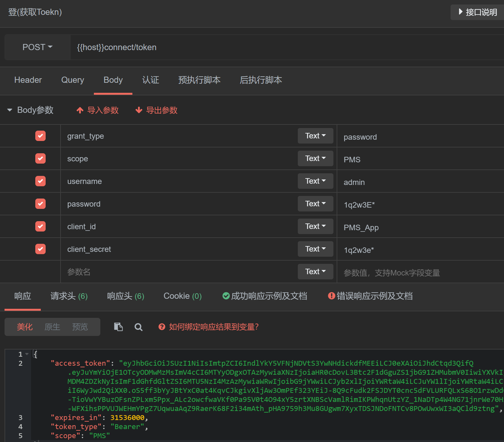Click the red alert icon on 错误响应示例及文档
This screenshot has height=442, width=504.
coord(331,296)
